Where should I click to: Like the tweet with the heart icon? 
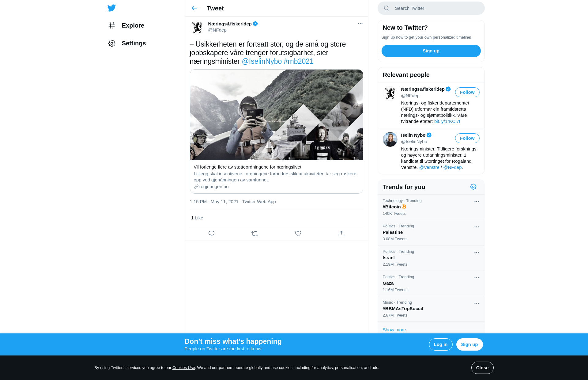tap(298, 234)
